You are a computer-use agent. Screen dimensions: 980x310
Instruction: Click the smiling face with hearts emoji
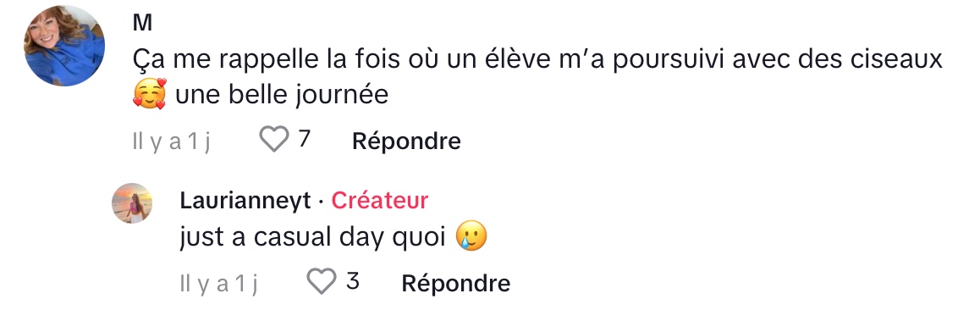[150, 95]
